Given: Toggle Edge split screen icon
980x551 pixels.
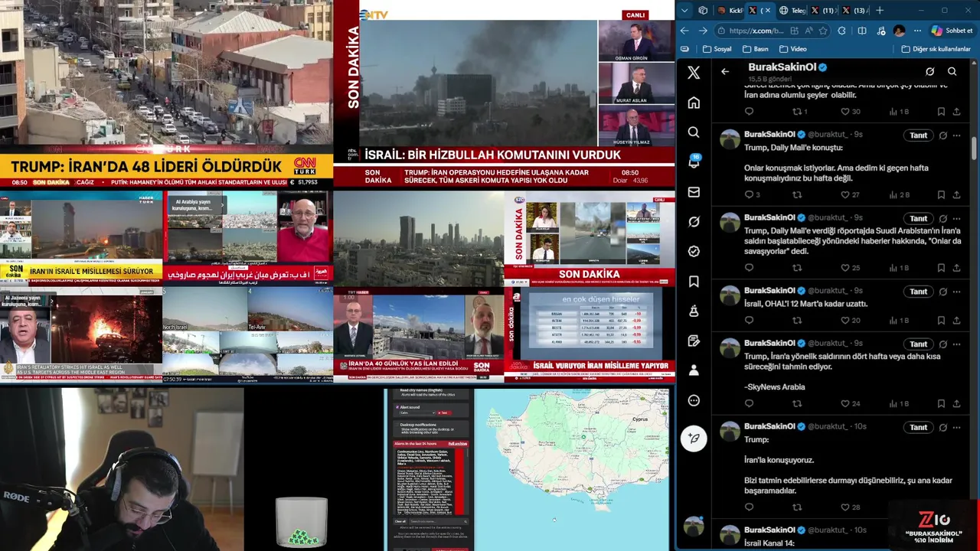Looking at the screenshot, I should click(x=861, y=31).
